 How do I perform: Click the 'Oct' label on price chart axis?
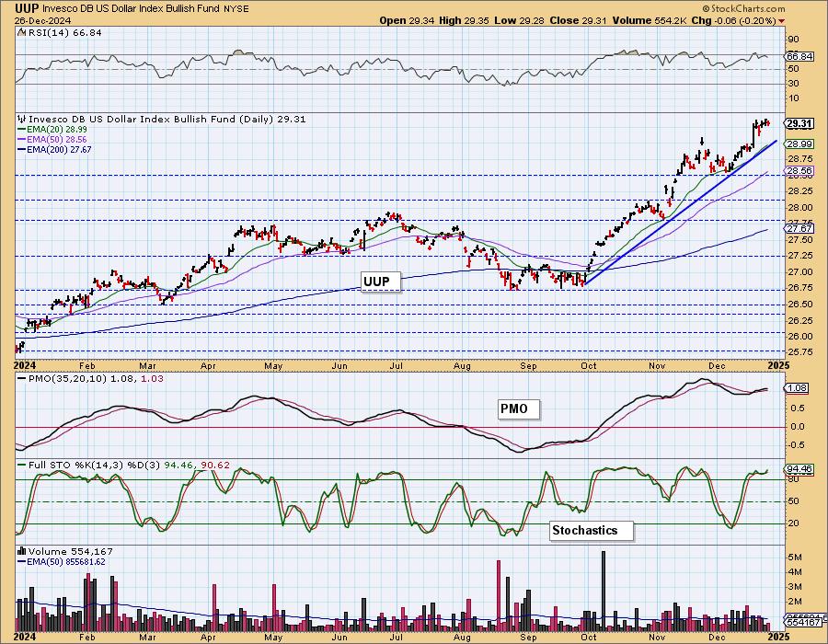(588, 365)
